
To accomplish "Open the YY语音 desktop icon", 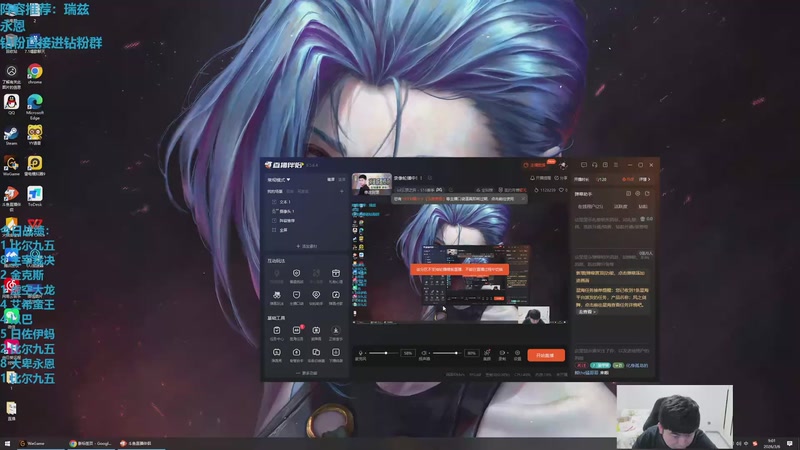I will [35, 136].
